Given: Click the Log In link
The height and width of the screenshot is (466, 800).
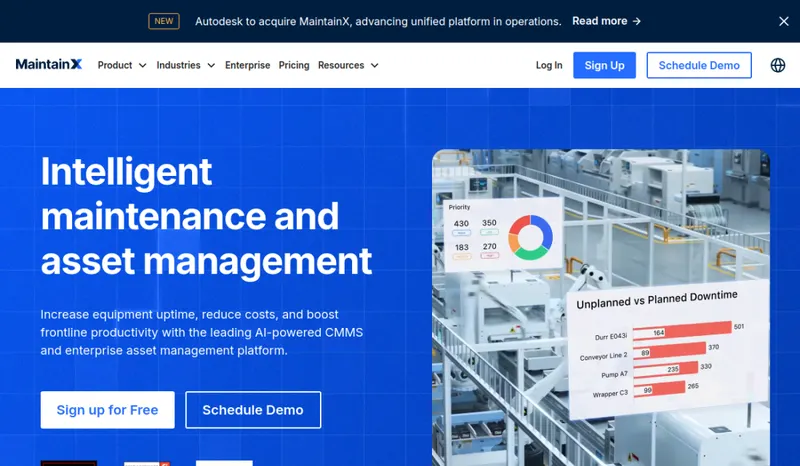Looking at the screenshot, I should (549, 65).
